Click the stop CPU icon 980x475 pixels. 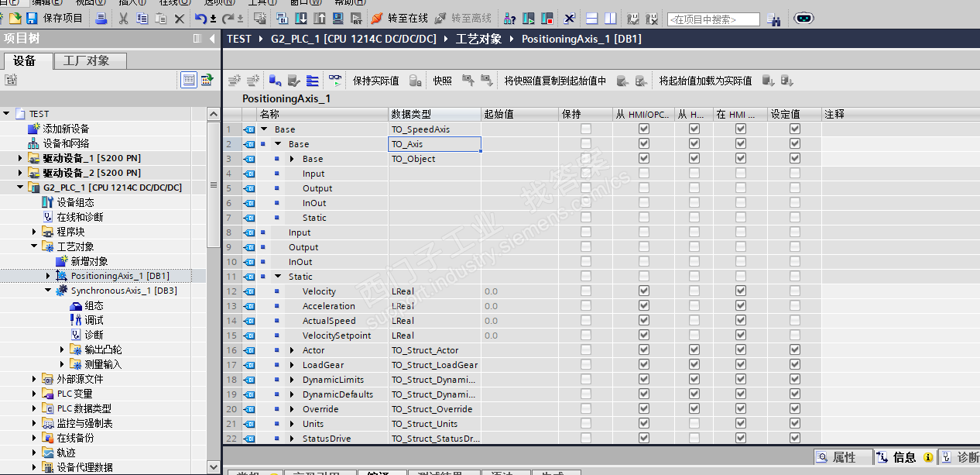(547, 18)
